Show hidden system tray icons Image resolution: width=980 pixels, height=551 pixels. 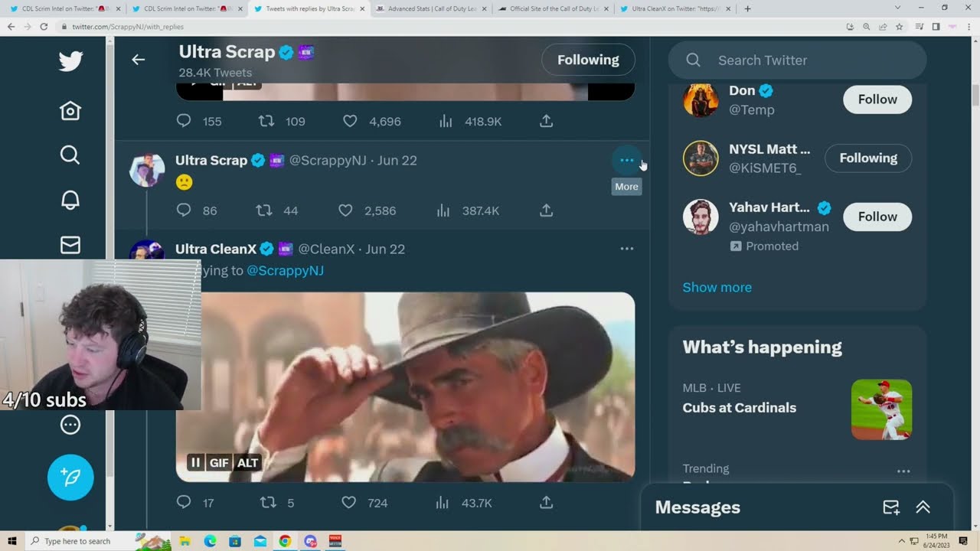(902, 541)
